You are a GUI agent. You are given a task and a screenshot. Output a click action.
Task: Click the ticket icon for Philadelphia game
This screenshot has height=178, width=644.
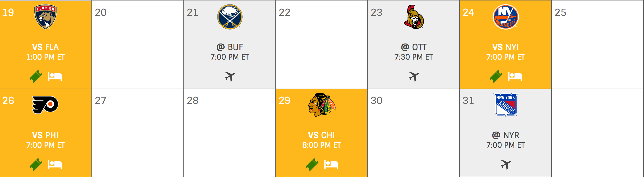[36, 165]
